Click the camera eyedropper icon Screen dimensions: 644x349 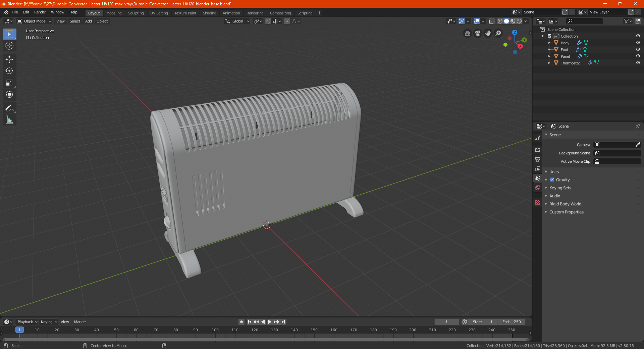click(638, 145)
